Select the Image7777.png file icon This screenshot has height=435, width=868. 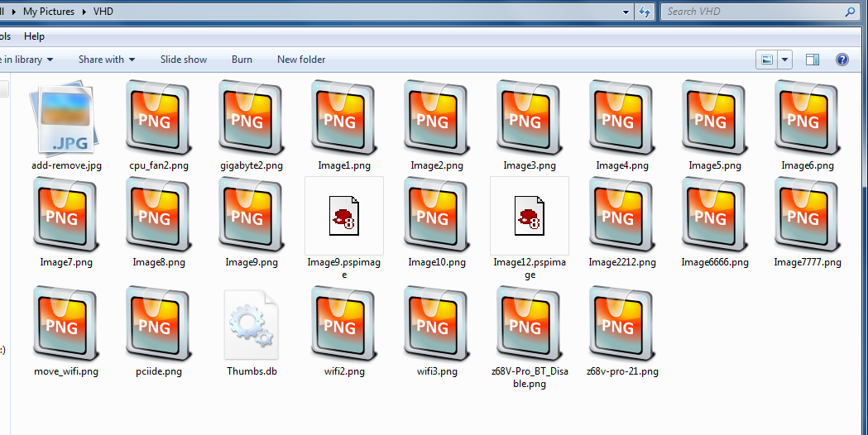click(808, 215)
